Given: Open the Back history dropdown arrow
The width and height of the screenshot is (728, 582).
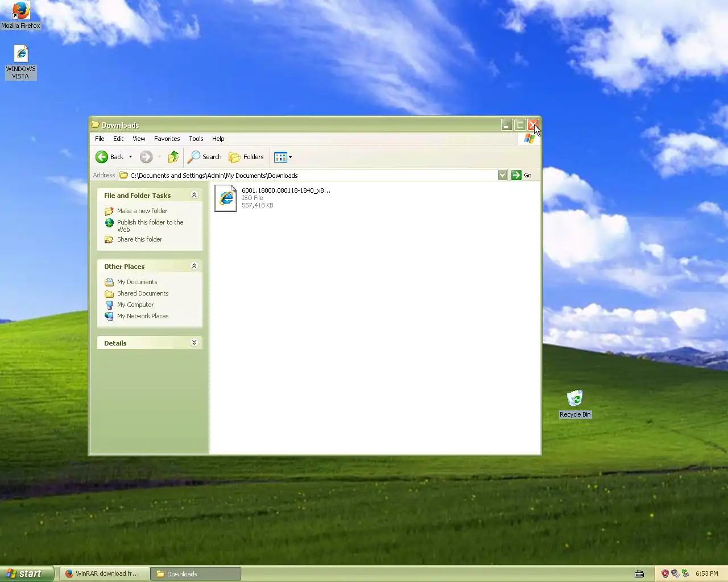Looking at the screenshot, I should [130, 157].
